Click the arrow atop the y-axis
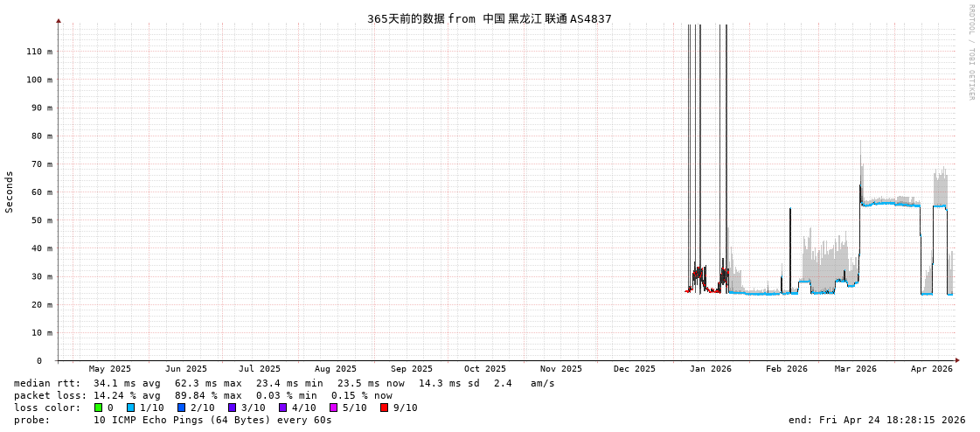980x432 pixels. pos(59,20)
